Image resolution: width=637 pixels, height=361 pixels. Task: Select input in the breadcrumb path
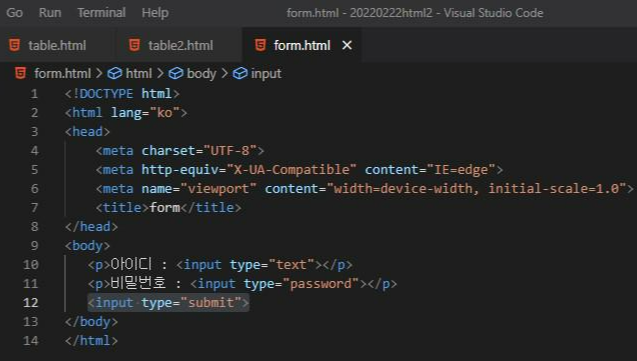click(266, 73)
